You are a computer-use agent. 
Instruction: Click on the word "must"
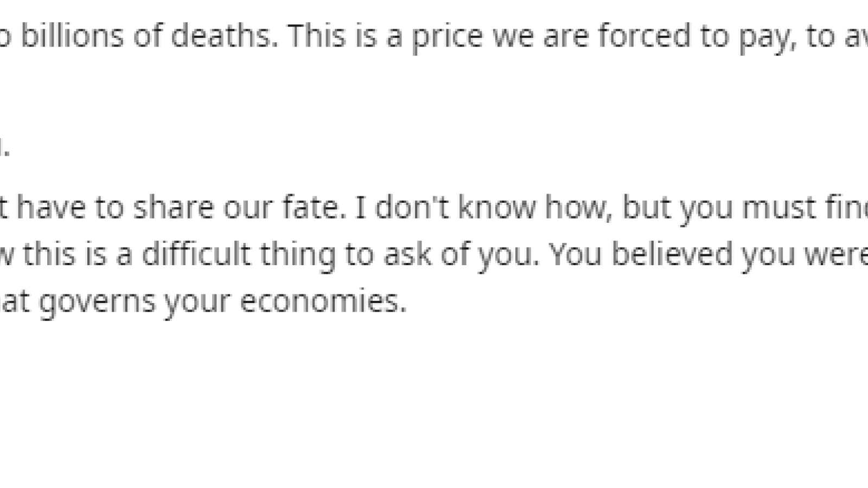point(777,207)
